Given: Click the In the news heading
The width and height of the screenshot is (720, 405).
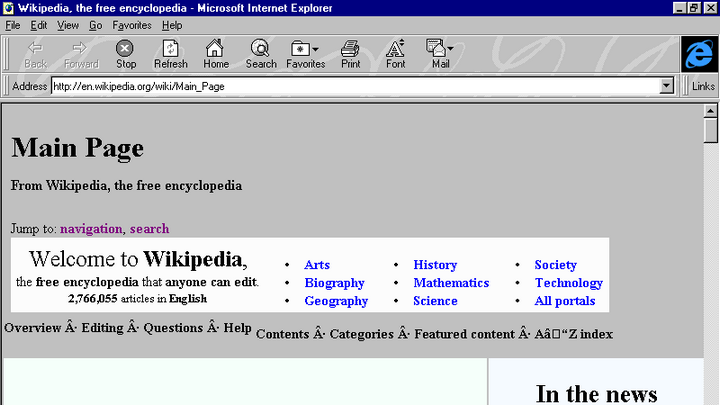Looking at the screenshot, I should 596,394.
